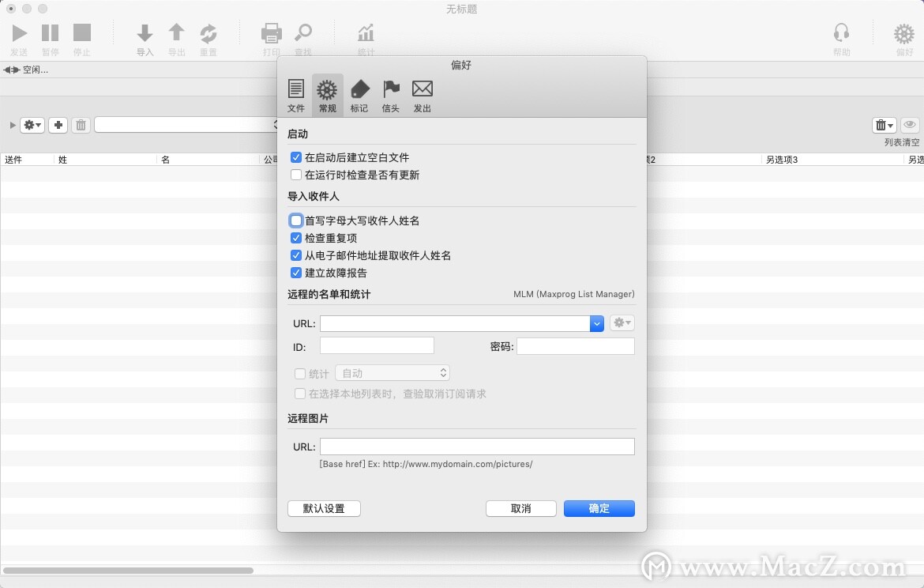Viewport: 924px width, 588px height.
Task: Select the 导入 (Import) toolbar icon
Action: [145, 33]
